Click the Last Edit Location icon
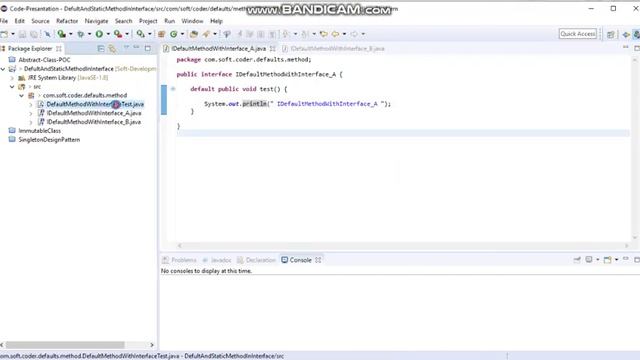 tap(324, 34)
